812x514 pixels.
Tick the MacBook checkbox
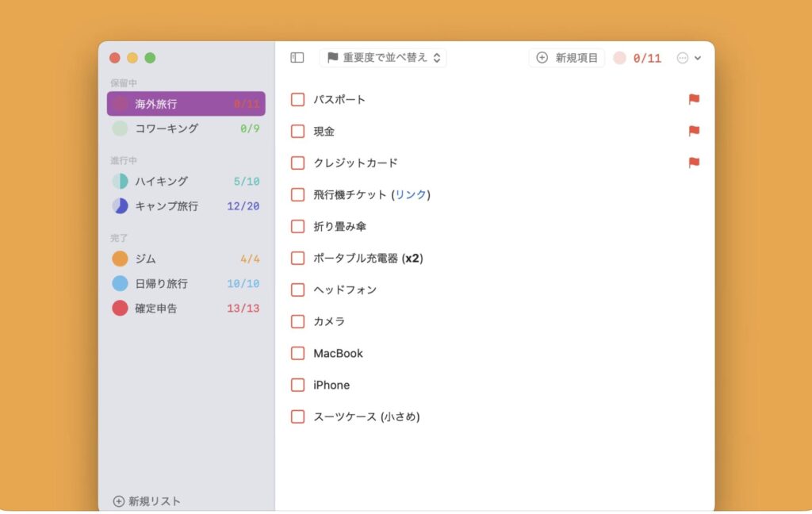(297, 353)
